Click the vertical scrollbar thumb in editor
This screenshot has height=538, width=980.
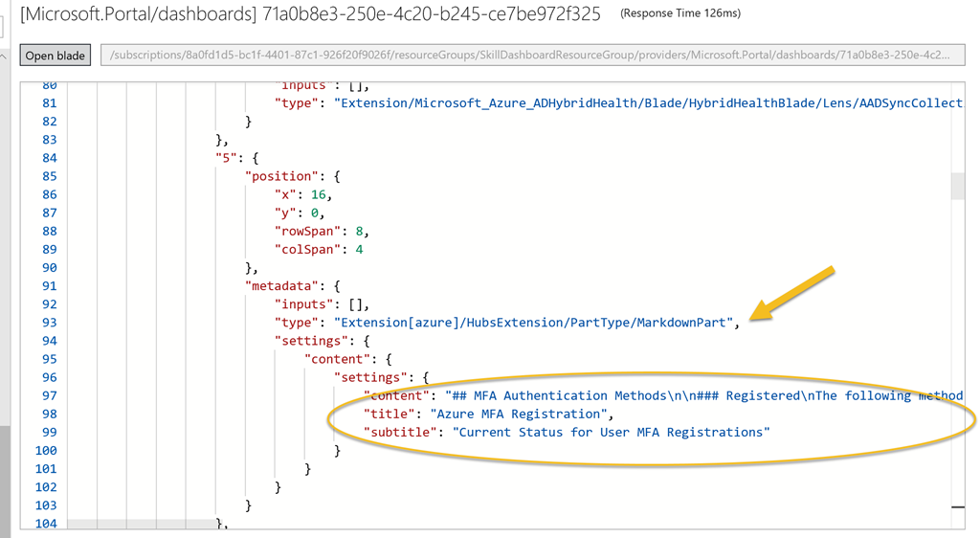click(957, 187)
